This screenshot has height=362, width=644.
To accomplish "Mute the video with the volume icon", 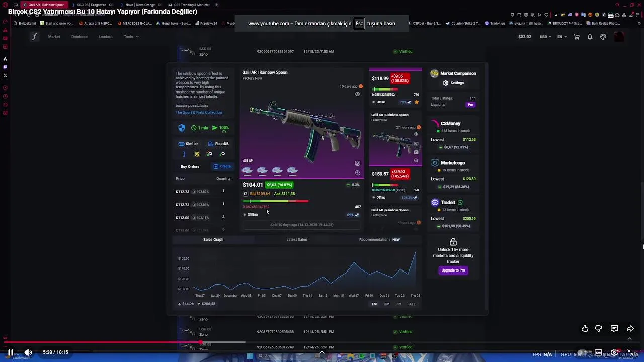I will click(x=28, y=352).
